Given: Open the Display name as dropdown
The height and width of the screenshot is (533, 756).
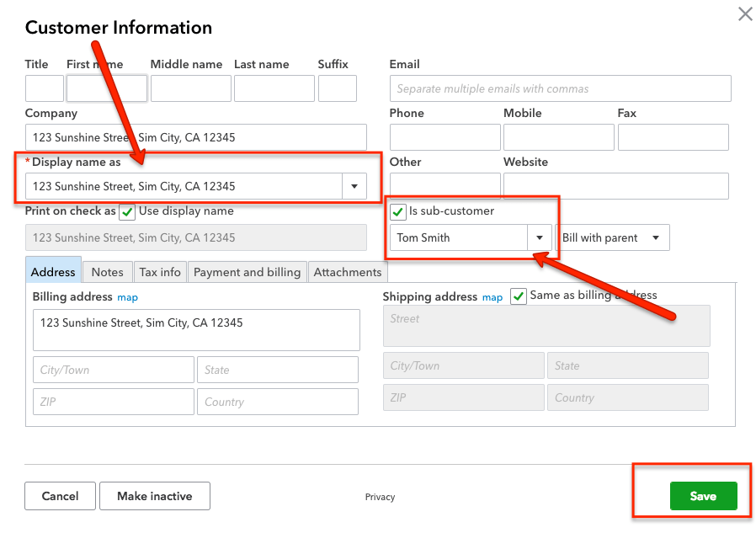Looking at the screenshot, I should tap(354, 186).
